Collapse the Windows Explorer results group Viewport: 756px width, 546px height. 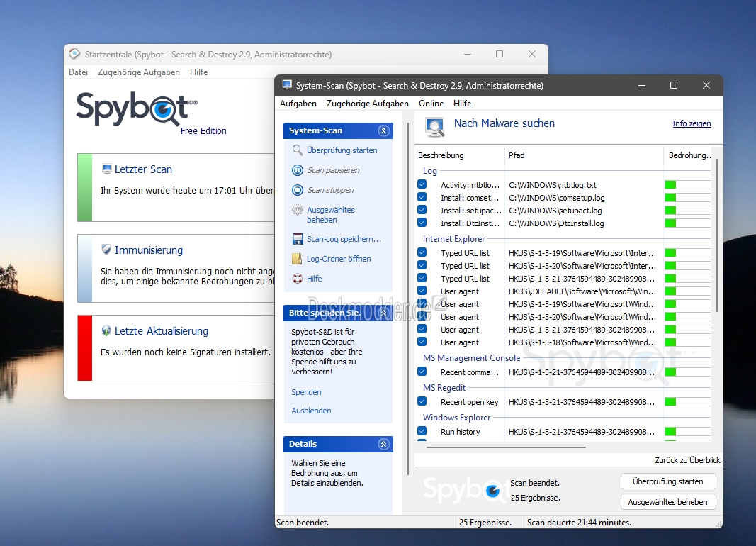pyautogui.click(x=456, y=418)
